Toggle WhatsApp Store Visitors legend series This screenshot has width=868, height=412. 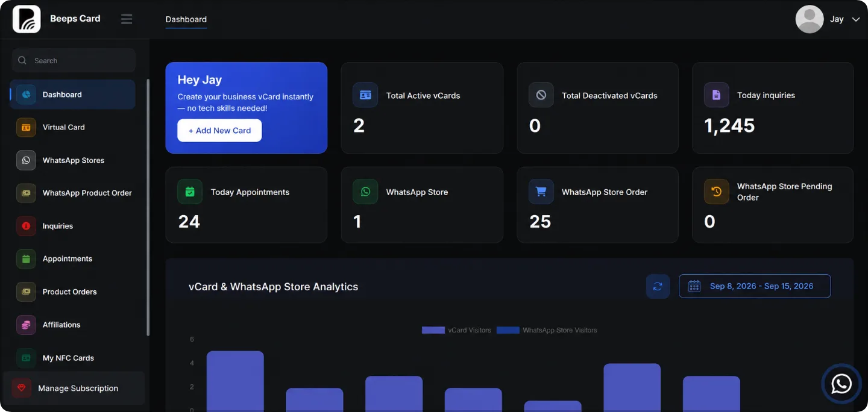click(x=547, y=330)
